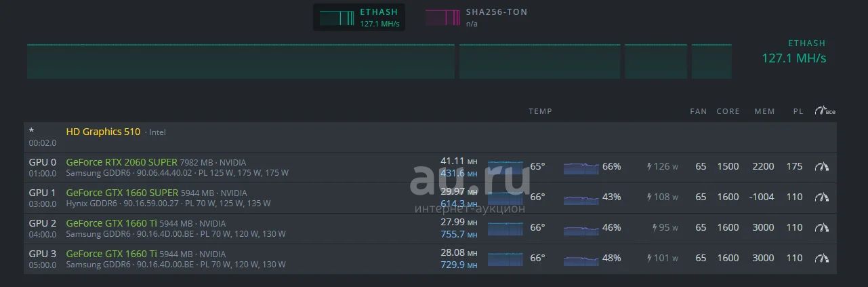This screenshot has width=868, height=287.
Task: Click GPU 0 temperature sparkline graph
Action: coord(505,167)
